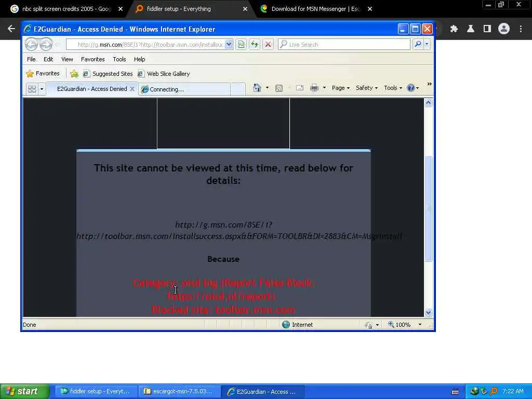The width and height of the screenshot is (532, 399).
Task: Click the Favorites star button
Action: pyautogui.click(x=43, y=74)
